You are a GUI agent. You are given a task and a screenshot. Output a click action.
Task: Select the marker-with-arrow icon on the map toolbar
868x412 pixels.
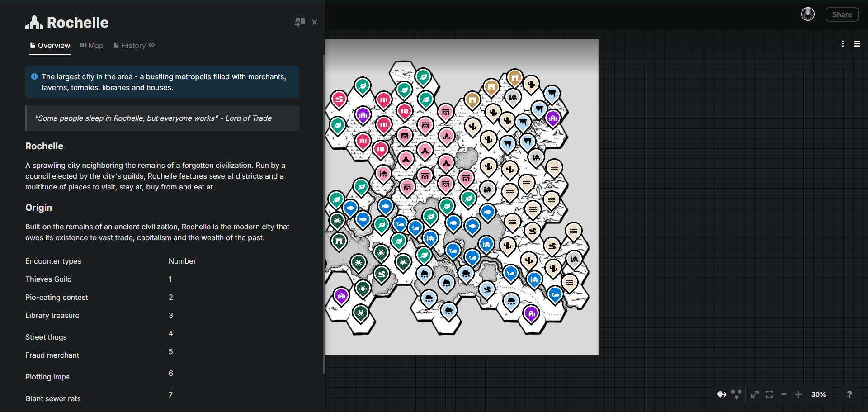pos(722,394)
